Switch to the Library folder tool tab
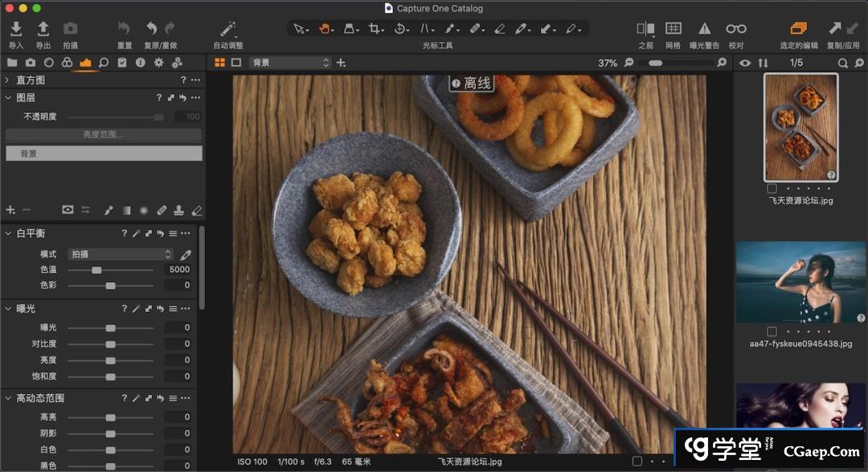The width and height of the screenshot is (868, 472). tap(12, 63)
